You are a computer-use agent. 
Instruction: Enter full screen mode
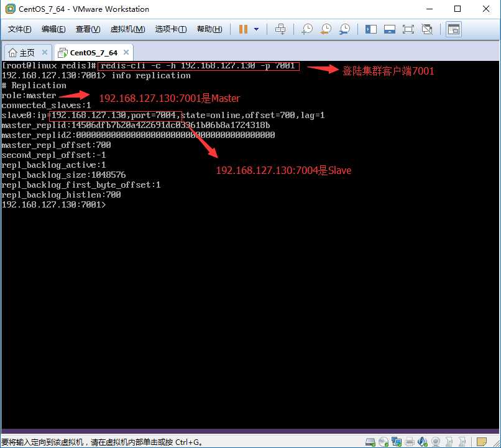click(x=408, y=29)
